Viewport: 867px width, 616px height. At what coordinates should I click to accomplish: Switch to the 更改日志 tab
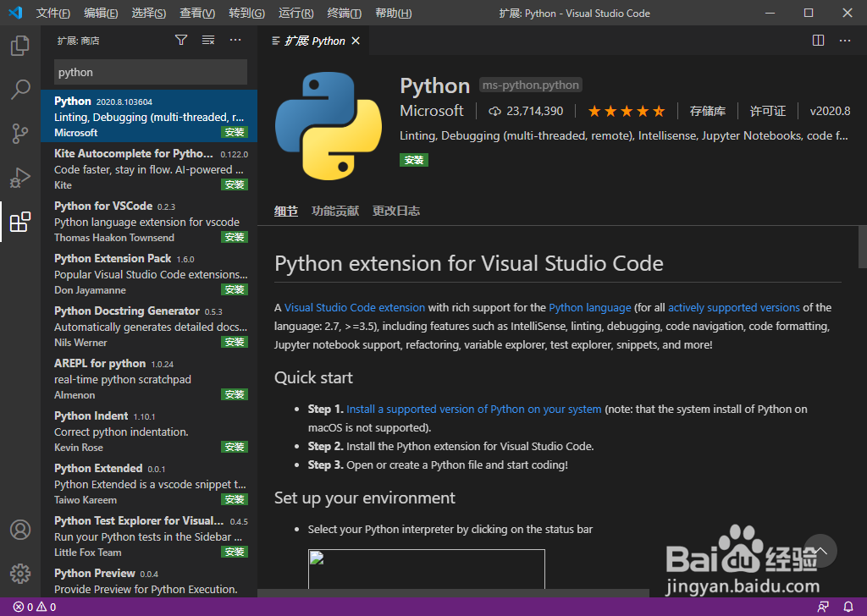[x=396, y=211]
